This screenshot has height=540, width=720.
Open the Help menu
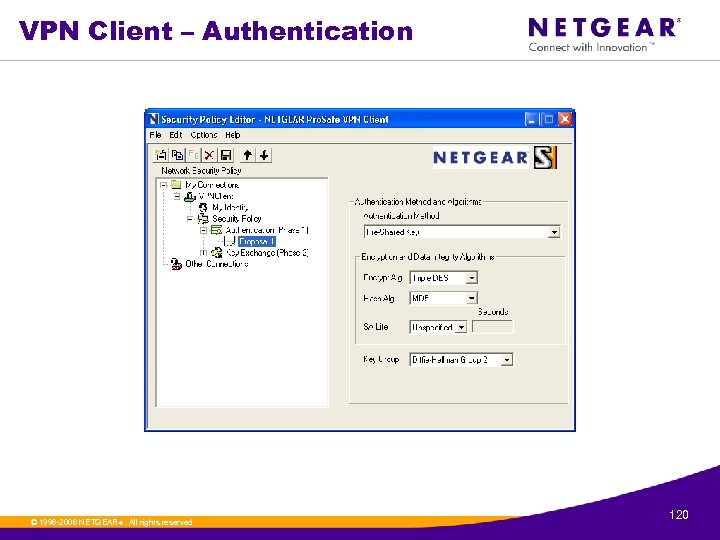click(x=232, y=135)
